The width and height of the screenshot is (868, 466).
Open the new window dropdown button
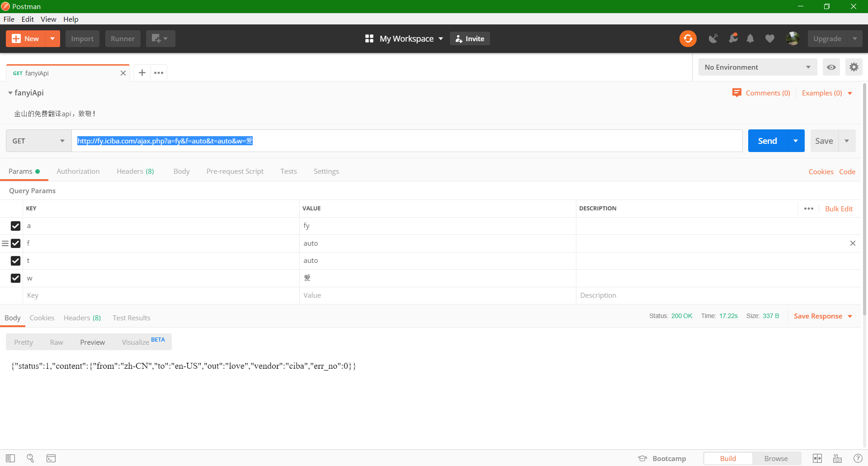[160, 38]
